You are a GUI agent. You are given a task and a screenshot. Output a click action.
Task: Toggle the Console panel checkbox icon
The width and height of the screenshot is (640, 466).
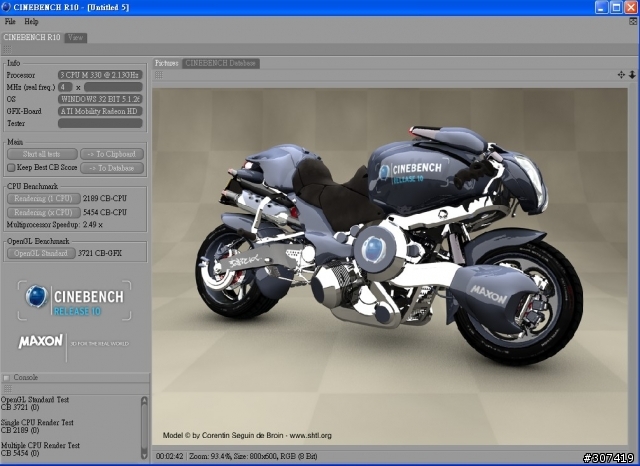[x=6, y=378]
